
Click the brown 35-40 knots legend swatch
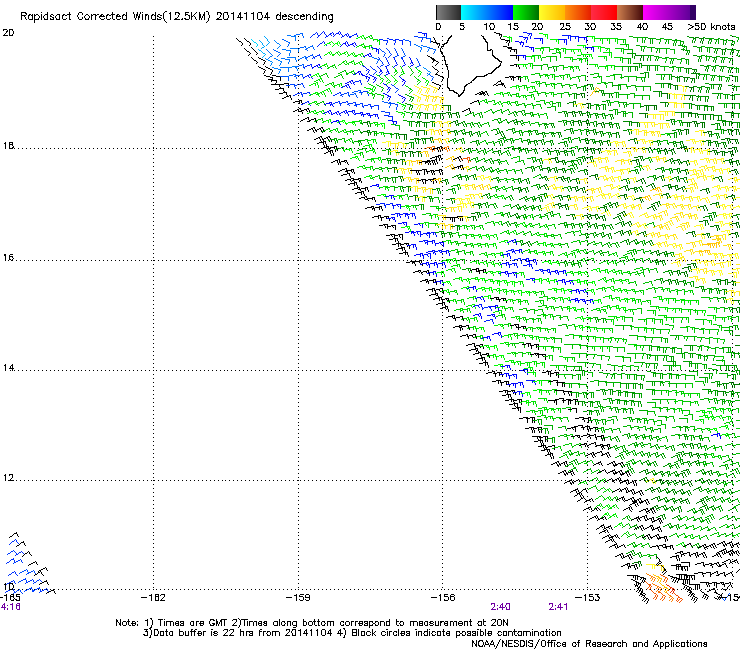[x=630, y=12]
